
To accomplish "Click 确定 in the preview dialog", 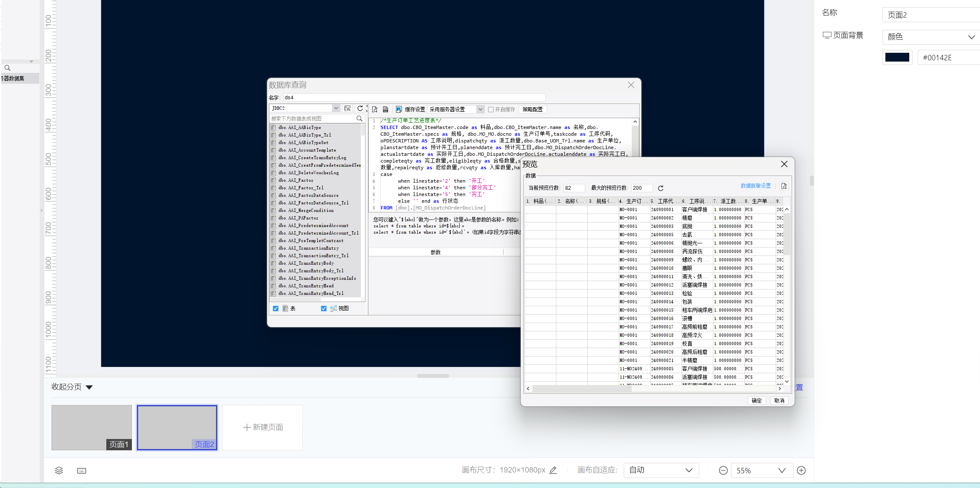I will click(756, 400).
